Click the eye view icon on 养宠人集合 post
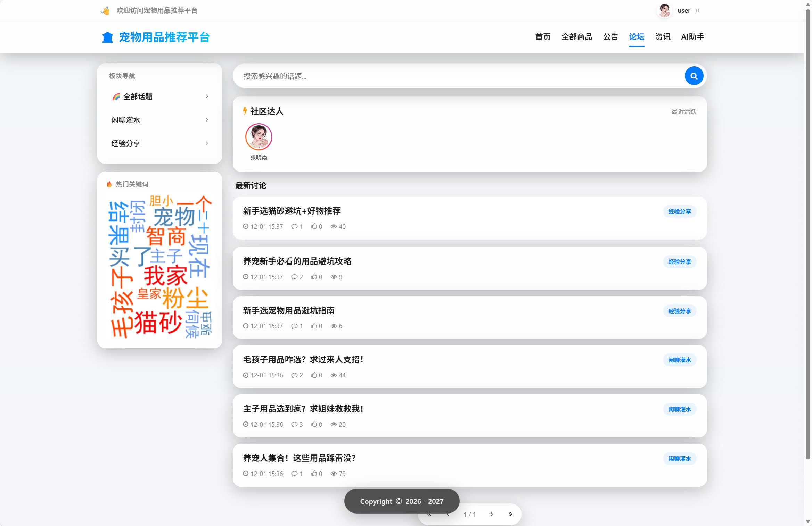The height and width of the screenshot is (526, 812). coord(333,474)
